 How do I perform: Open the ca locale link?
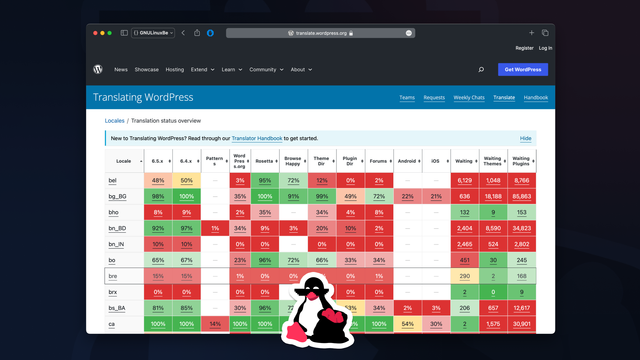click(111, 324)
